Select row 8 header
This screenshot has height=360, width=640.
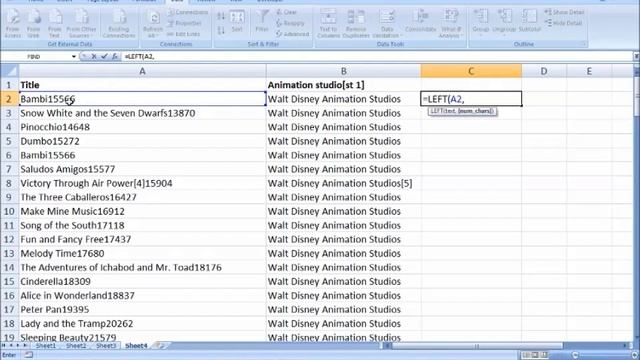point(9,183)
